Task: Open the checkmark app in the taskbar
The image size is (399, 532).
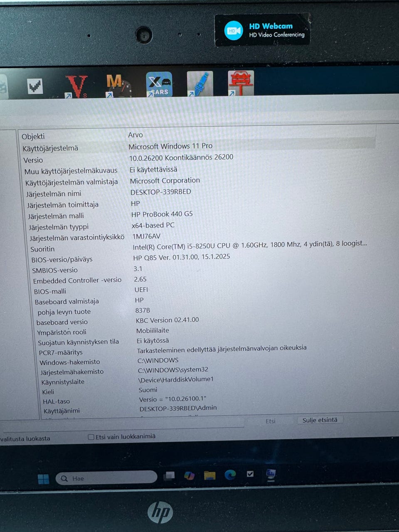Action: point(250,474)
